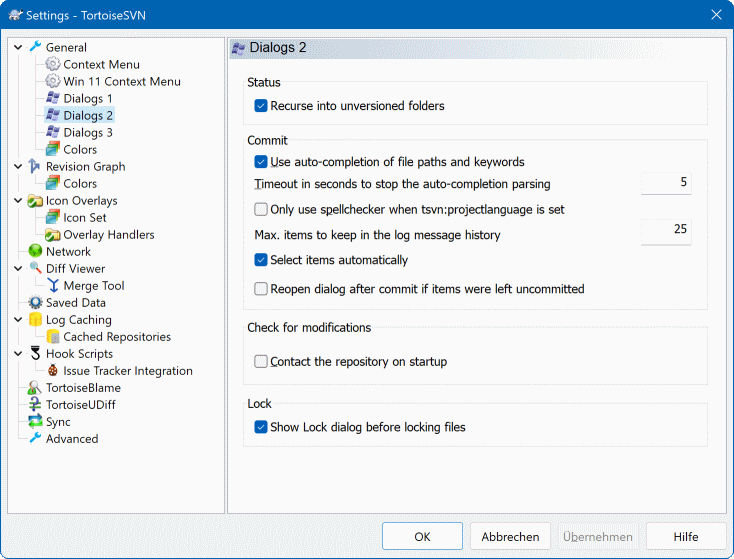
Task: Select TortoiseBlame label in the tree
Action: 83,388
